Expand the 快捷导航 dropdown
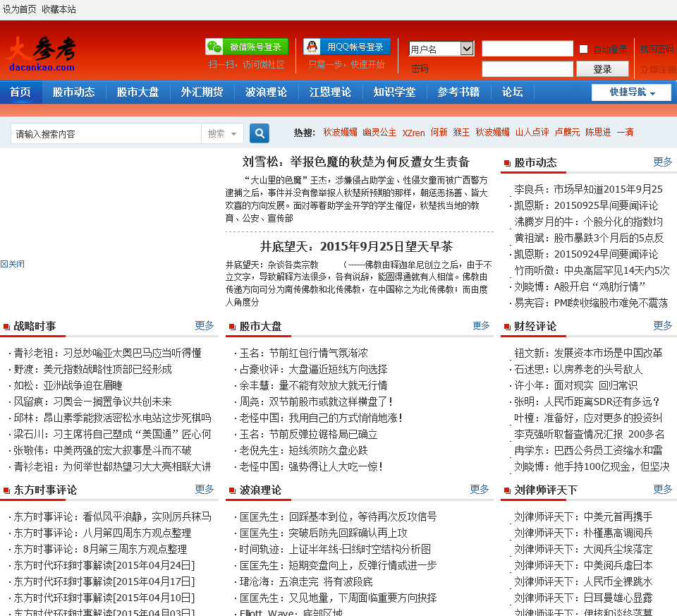The height and width of the screenshot is (616, 677). pos(631,92)
